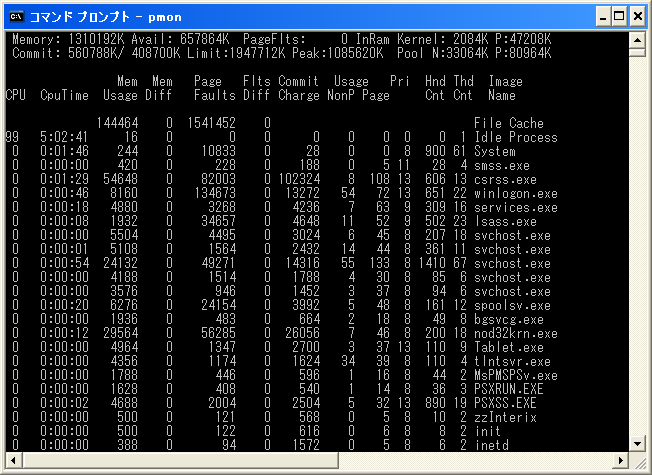Click the vertical scrollbar down arrow

pos(637,444)
